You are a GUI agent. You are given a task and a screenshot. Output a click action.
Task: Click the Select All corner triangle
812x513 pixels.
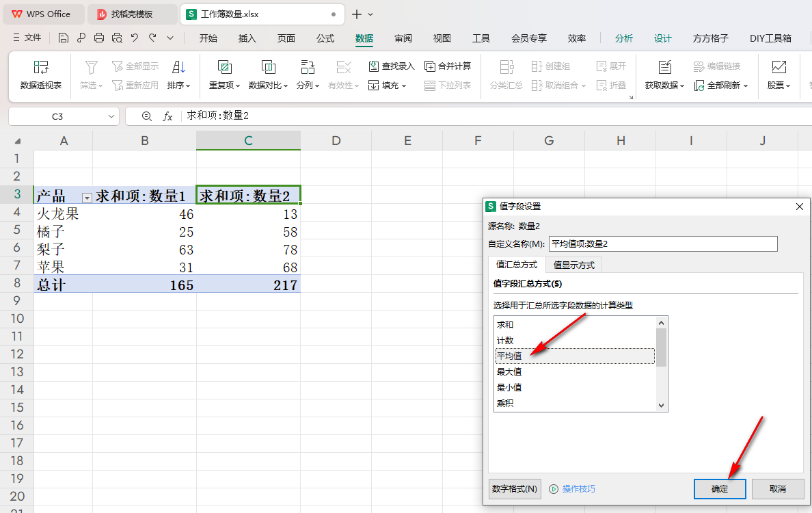(18, 141)
